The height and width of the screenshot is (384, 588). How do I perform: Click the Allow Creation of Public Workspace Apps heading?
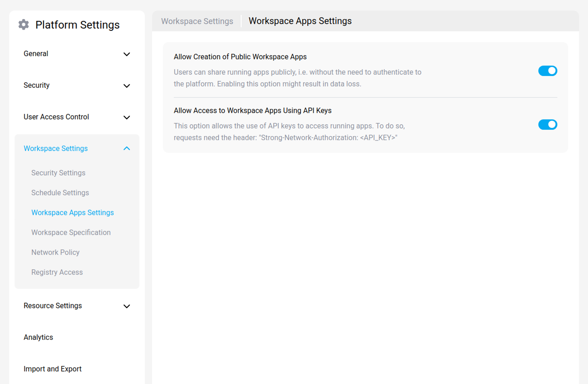click(240, 57)
